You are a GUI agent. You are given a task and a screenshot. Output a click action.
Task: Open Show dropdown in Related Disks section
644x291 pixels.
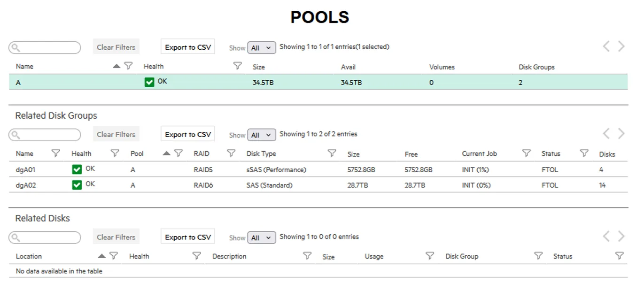point(261,238)
